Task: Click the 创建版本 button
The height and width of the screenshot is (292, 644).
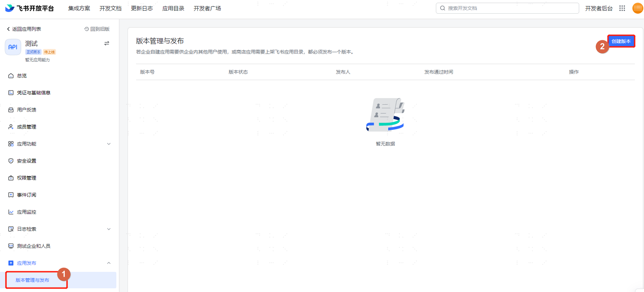Action: [x=621, y=41]
